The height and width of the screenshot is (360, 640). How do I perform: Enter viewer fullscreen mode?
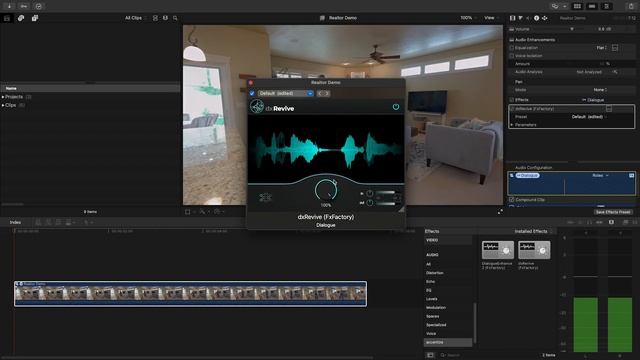point(500,211)
